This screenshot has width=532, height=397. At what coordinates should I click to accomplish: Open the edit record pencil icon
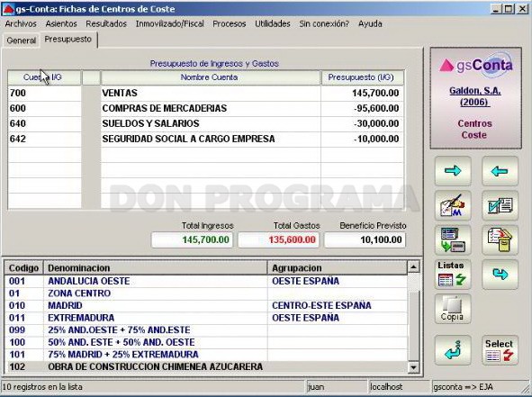point(453,205)
